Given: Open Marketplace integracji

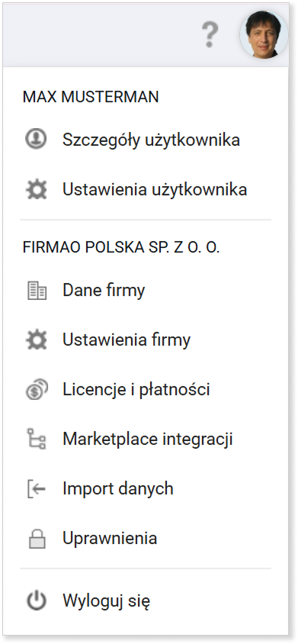Looking at the screenshot, I should [148, 439].
